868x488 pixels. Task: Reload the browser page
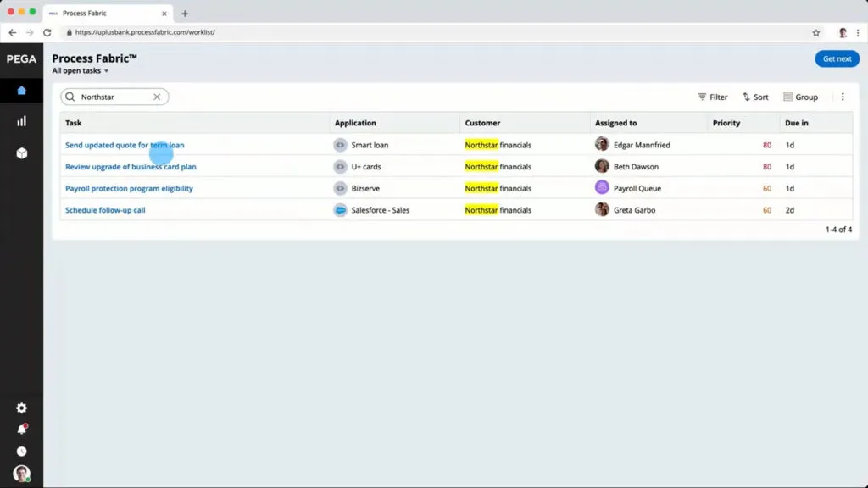[47, 33]
